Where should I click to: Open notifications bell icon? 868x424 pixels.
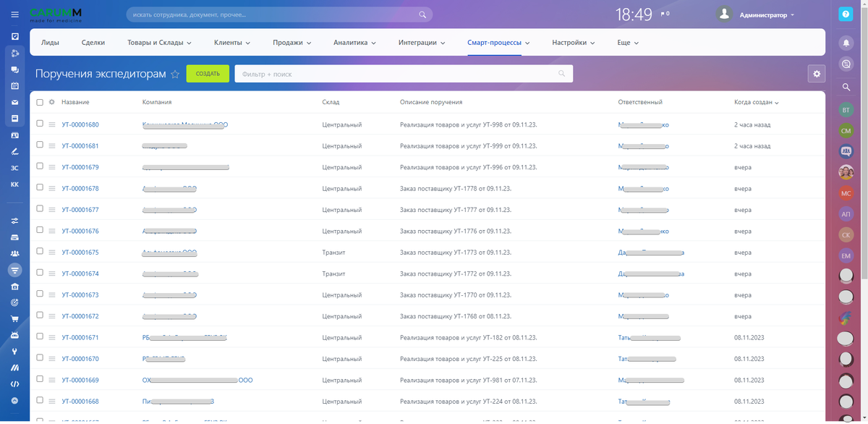tap(846, 43)
